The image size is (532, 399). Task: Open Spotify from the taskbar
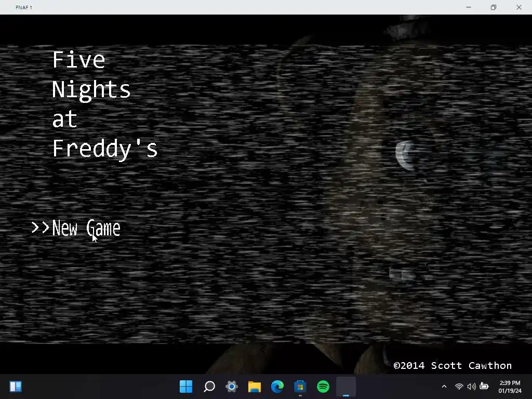click(323, 387)
